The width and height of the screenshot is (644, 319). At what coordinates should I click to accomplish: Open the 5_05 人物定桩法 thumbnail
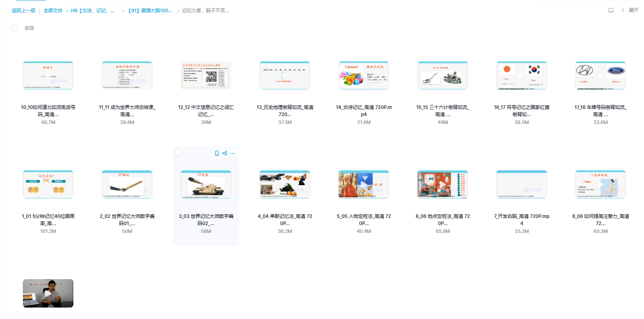(x=364, y=184)
